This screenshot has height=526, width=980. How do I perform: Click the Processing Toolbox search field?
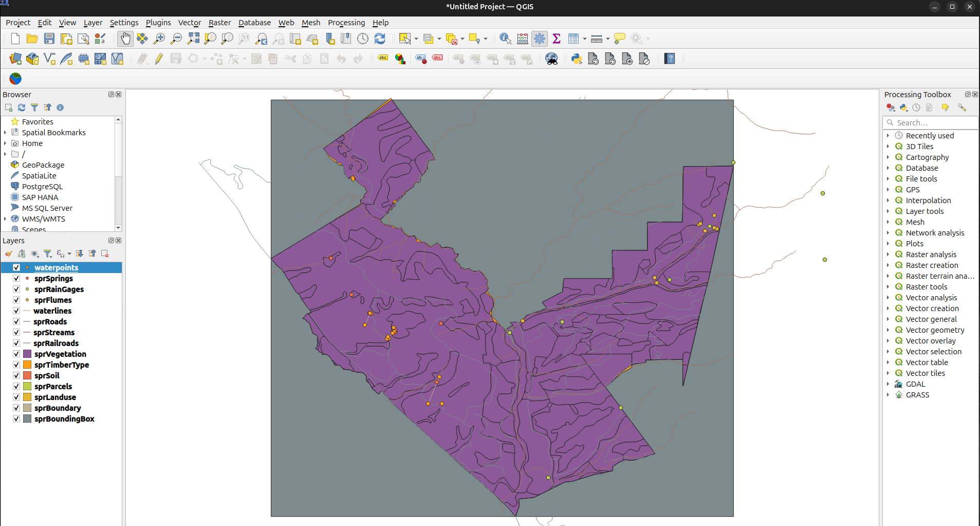point(935,123)
